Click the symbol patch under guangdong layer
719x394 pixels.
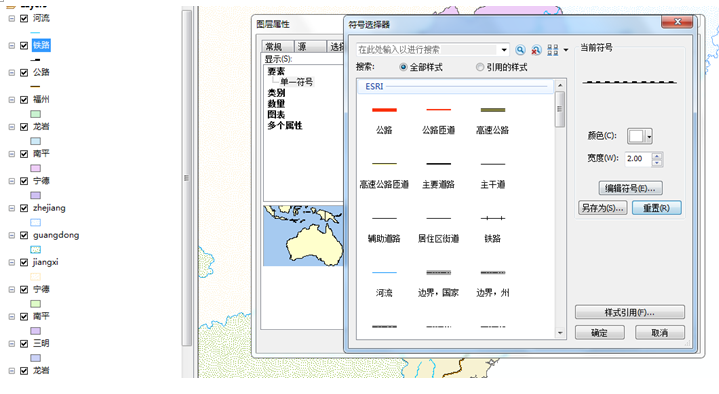point(35,250)
